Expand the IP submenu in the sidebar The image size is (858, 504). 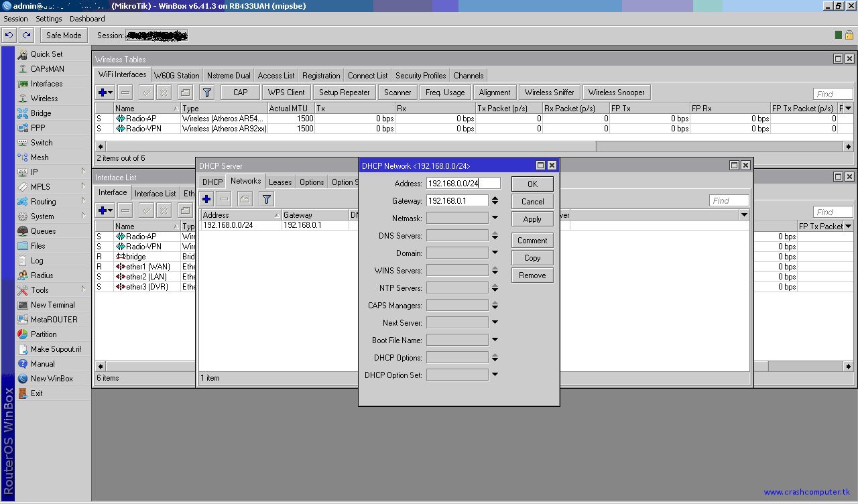(83, 172)
